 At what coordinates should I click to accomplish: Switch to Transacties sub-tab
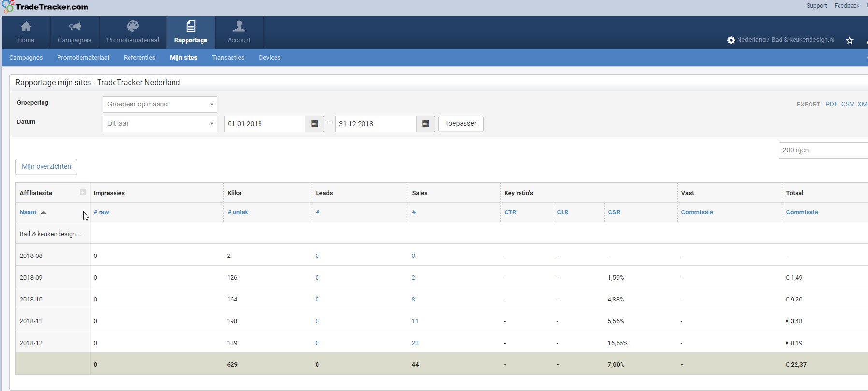point(228,57)
